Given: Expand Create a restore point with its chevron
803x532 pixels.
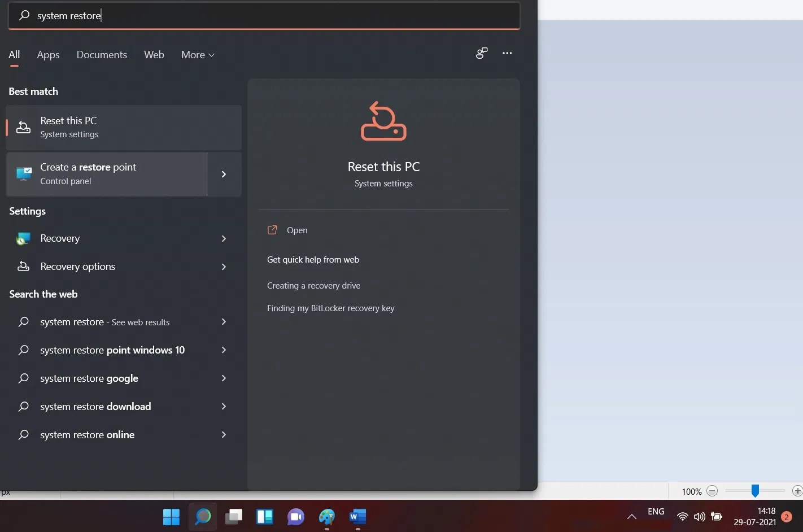Looking at the screenshot, I should tap(224, 174).
